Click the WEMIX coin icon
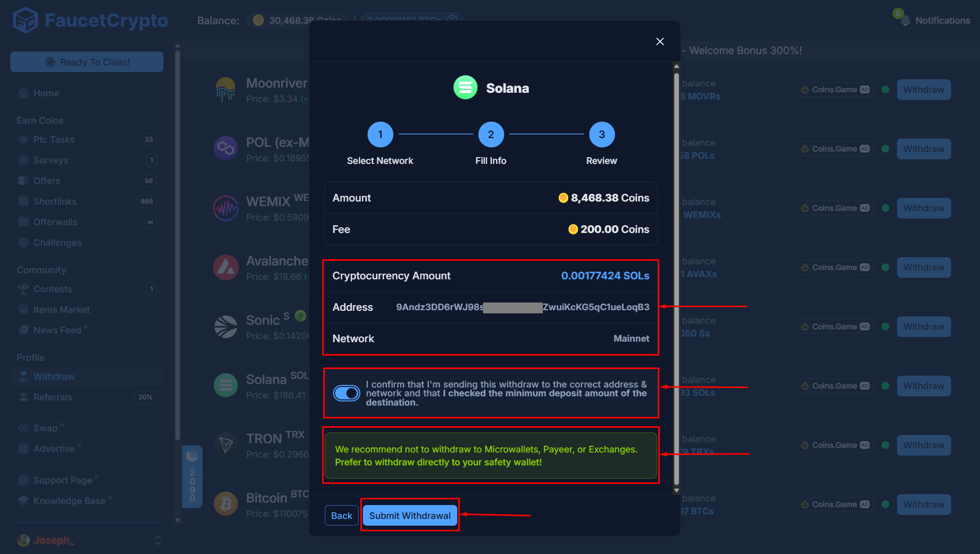 pos(226,208)
